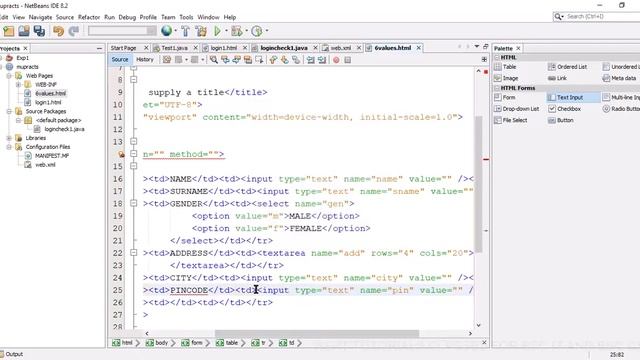This screenshot has width=640, height=360.
Task: Click the editor vertical scrollbar thumb
Action: 478,184
